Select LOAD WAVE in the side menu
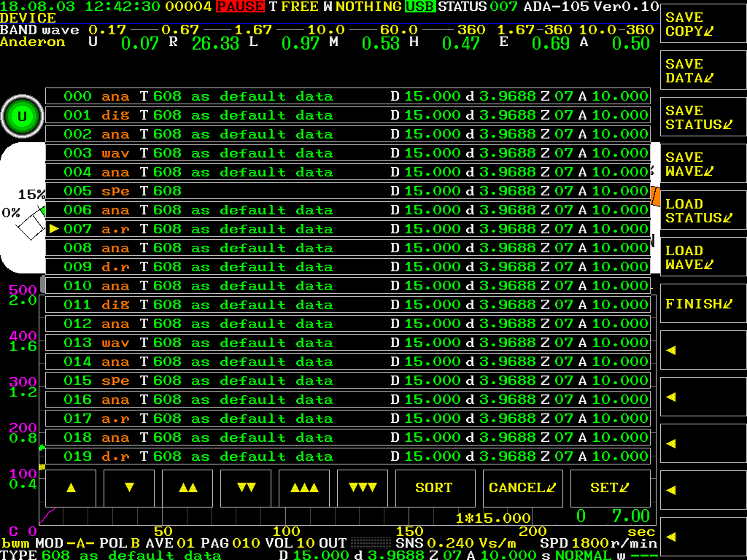Screen dimensions: 747x560 (x=703, y=257)
